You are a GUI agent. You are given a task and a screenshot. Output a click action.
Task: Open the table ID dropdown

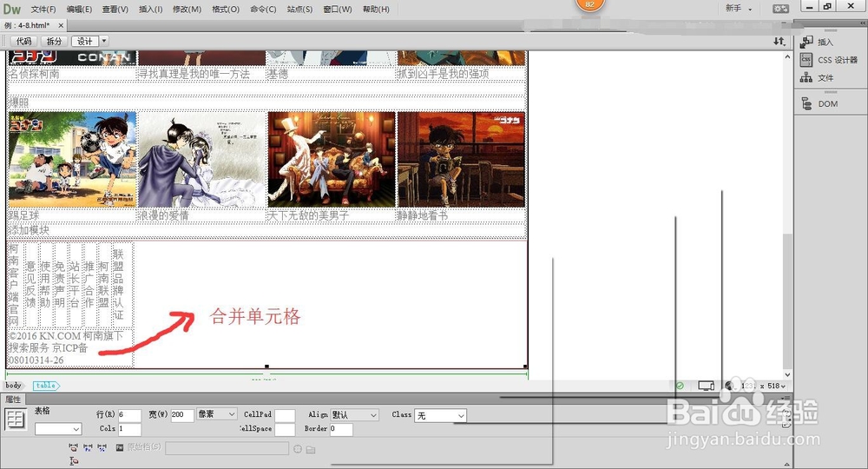click(58, 428)
